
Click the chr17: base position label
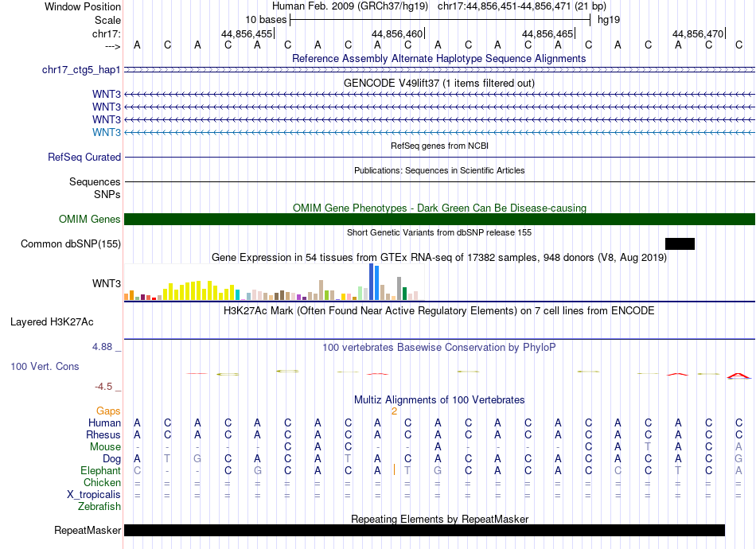(106, 33)
